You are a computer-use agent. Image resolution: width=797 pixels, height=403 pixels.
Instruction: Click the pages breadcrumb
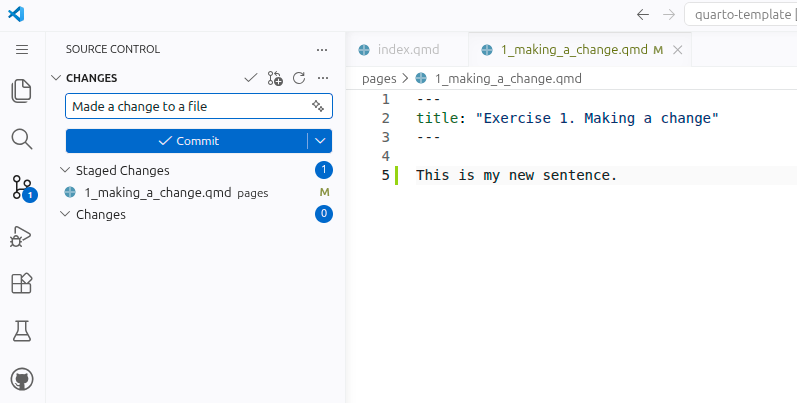tap(379, 79)
